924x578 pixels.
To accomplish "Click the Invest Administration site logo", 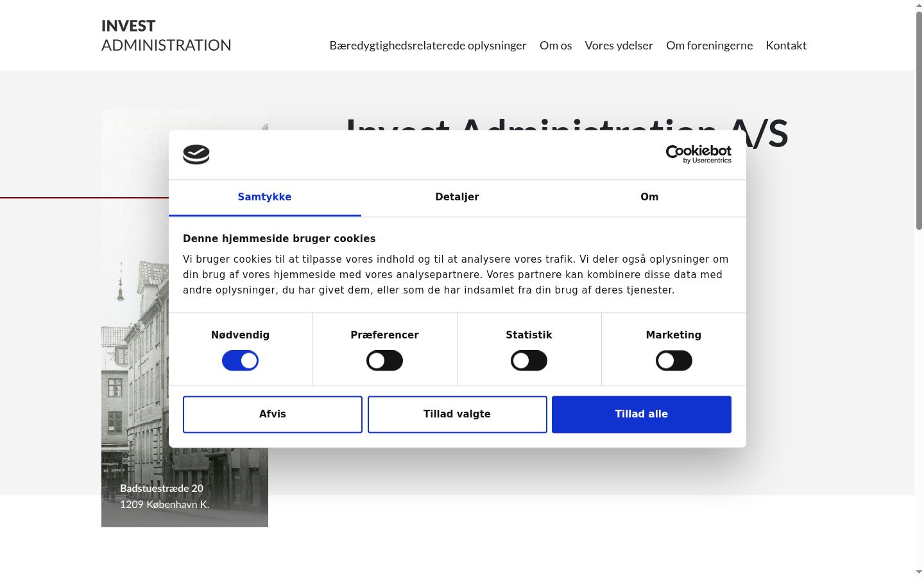I will click(166, 35).
